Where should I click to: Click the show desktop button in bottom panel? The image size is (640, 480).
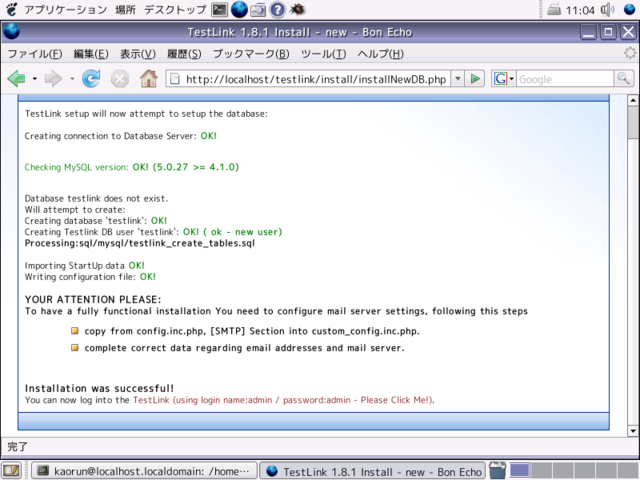(11, 471)
